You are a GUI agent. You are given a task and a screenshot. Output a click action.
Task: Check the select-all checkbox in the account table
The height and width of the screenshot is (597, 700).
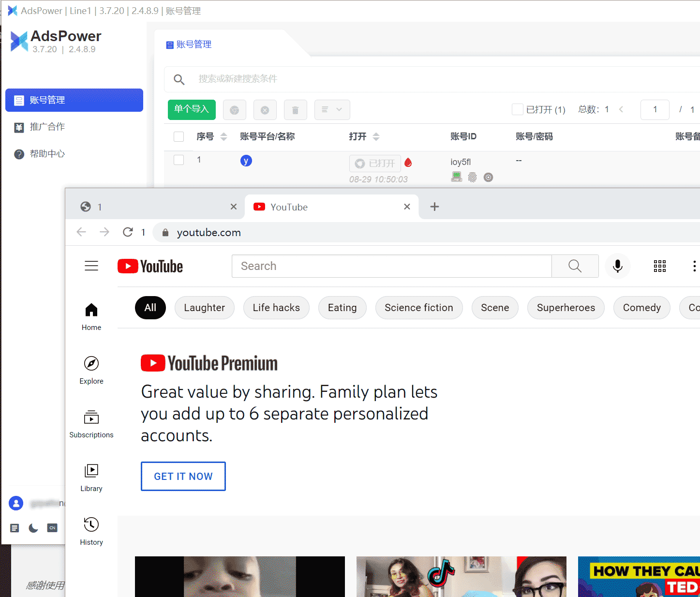coord(179,136)
